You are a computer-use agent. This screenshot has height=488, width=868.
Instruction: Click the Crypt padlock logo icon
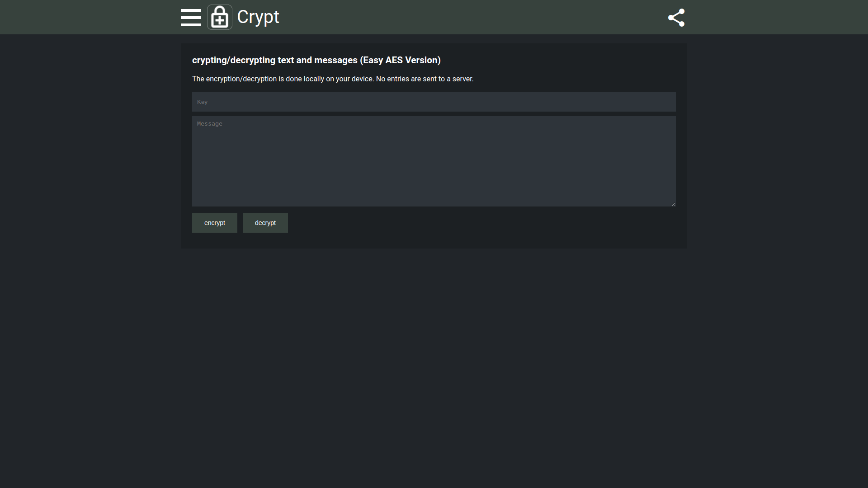coord(220,17)
